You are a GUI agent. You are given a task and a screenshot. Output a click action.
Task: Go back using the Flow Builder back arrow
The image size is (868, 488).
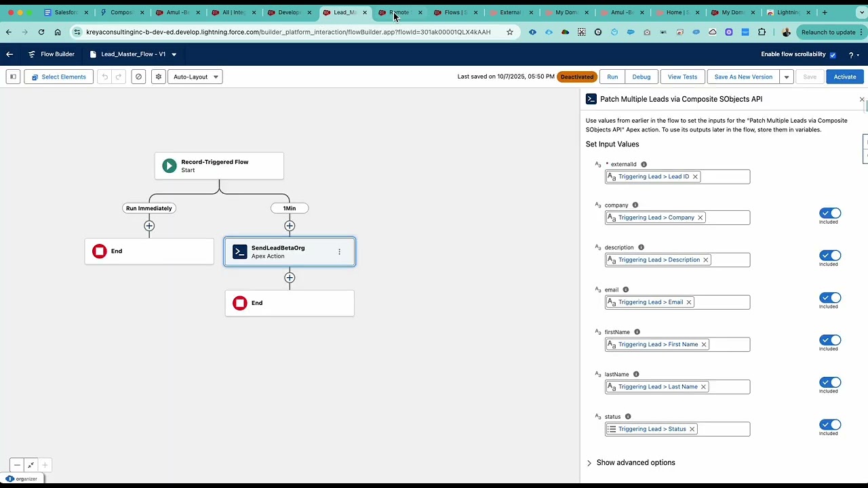click(9, 54)
